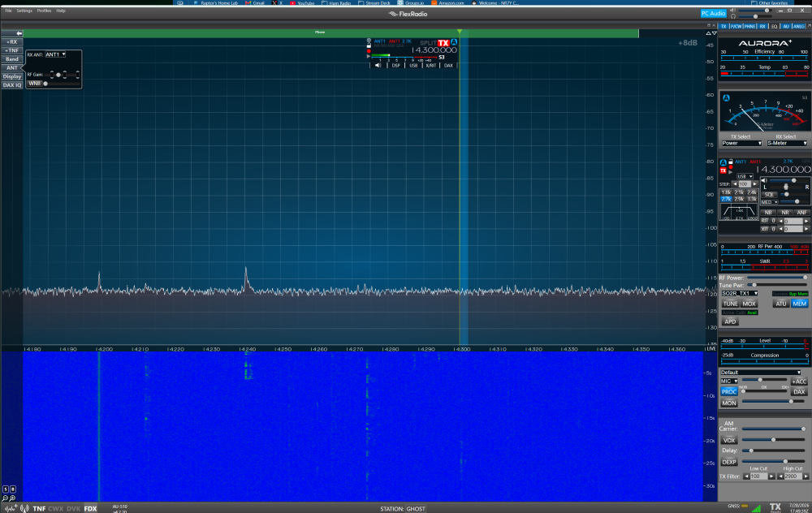Toggle the PROC speech processor
This screenshot has width=812, height=513.
pos(728,392)
